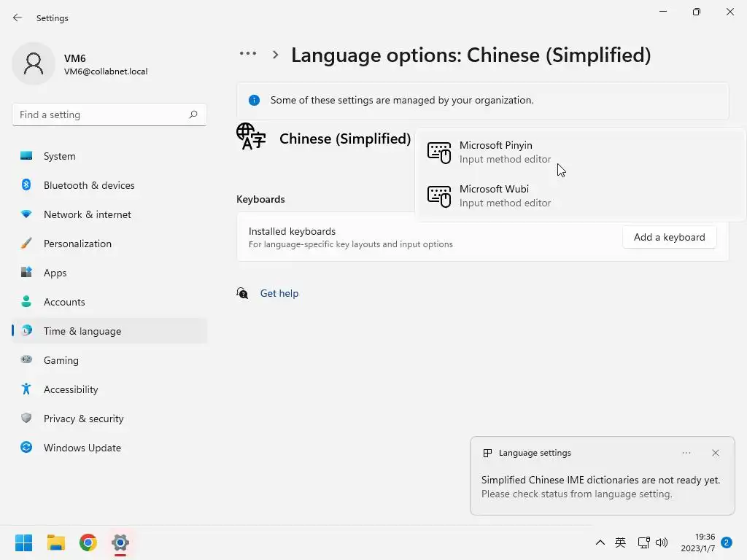Open Accessibility settings category
This screenshot has height=560, width=747.
109,389
